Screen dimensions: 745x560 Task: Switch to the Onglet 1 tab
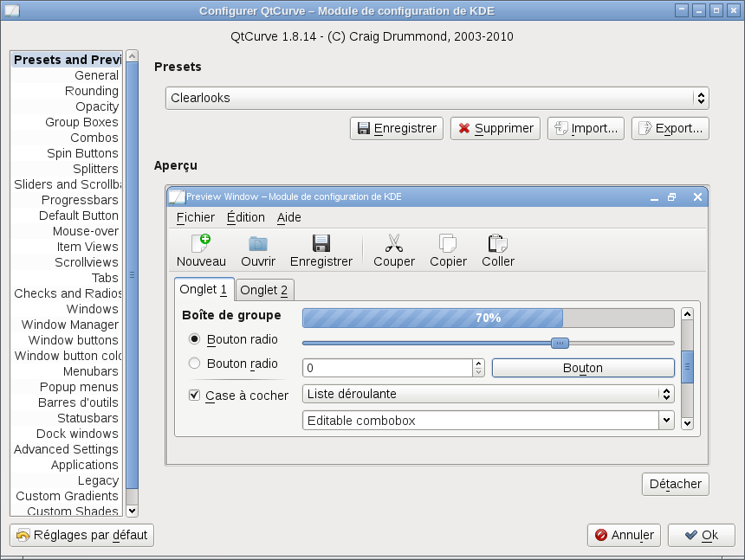click(204, 289)
